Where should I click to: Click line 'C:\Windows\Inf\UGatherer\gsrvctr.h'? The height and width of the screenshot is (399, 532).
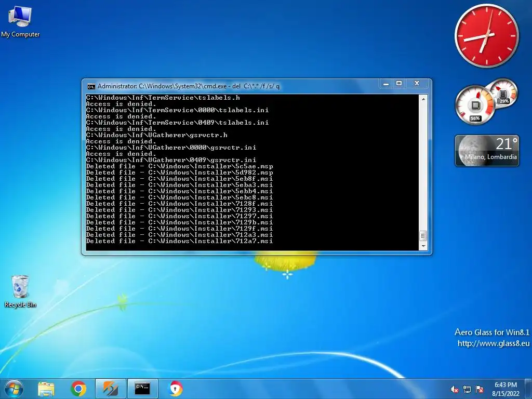pyautogui.click(x=156, y=135)
